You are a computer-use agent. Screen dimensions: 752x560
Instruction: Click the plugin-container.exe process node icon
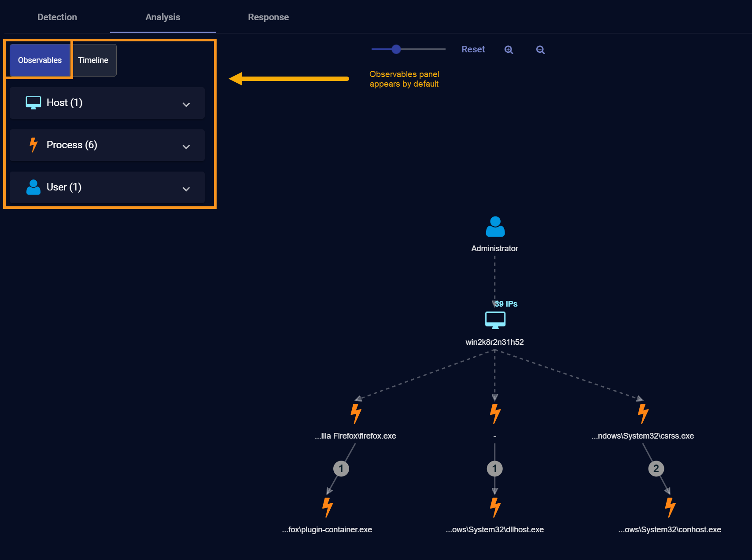(x=327, y=507)
